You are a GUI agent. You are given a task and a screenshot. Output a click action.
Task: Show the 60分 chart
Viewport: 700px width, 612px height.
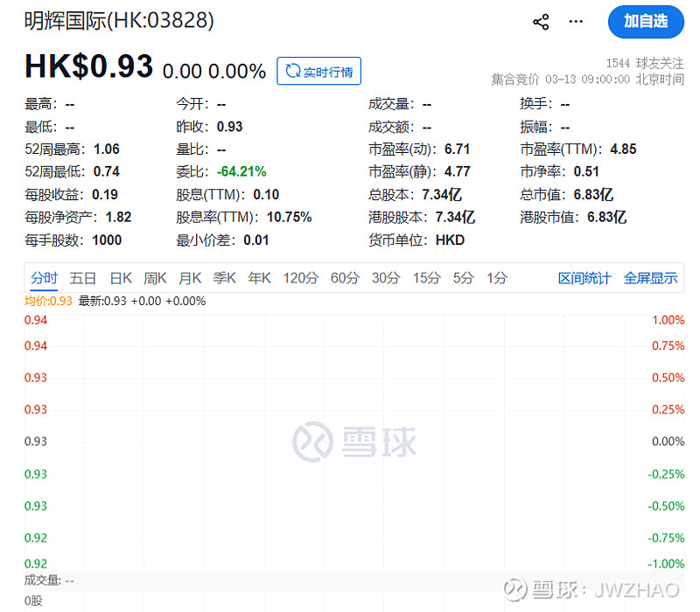click(x=345, y=278)
